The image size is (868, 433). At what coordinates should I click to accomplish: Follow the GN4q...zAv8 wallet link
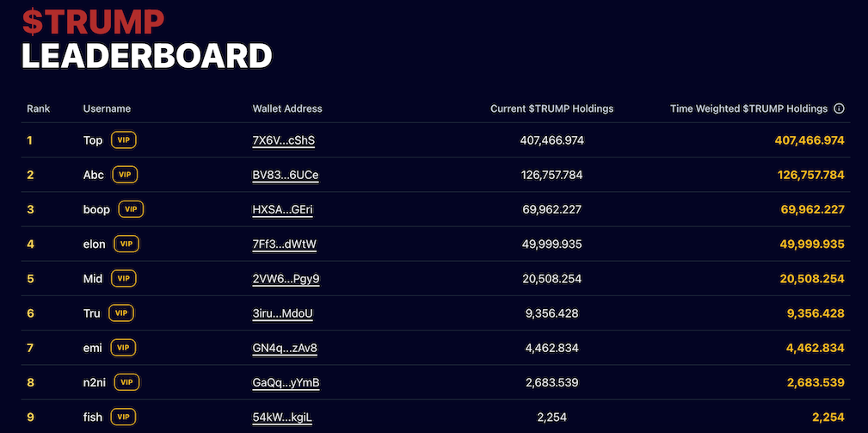tap(285, 348)
